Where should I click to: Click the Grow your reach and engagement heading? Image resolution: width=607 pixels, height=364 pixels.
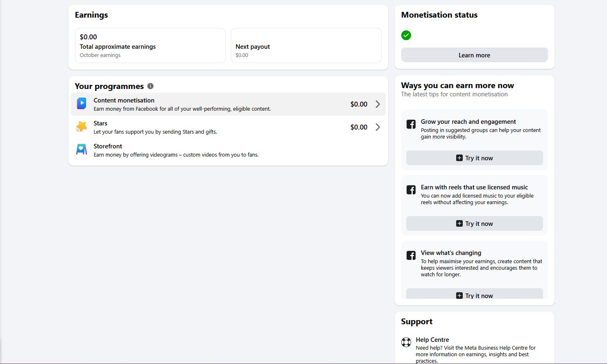[x=468, y=122]
